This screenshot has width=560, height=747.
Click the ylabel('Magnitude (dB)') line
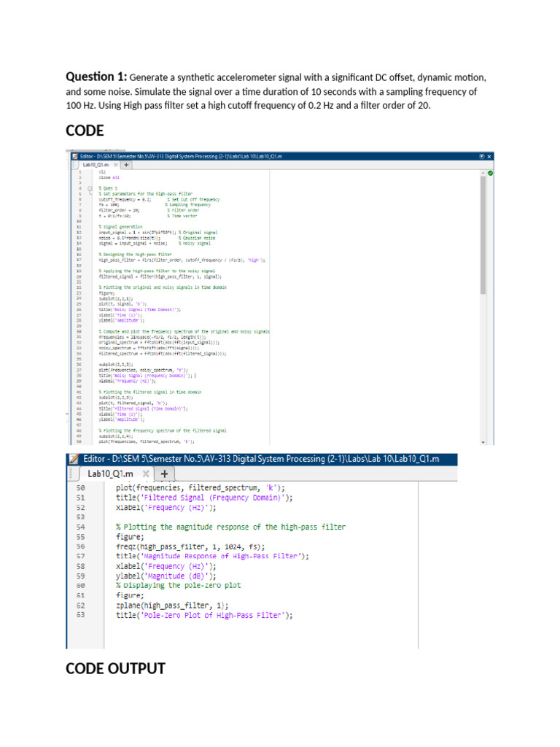(x=166, y=576)
